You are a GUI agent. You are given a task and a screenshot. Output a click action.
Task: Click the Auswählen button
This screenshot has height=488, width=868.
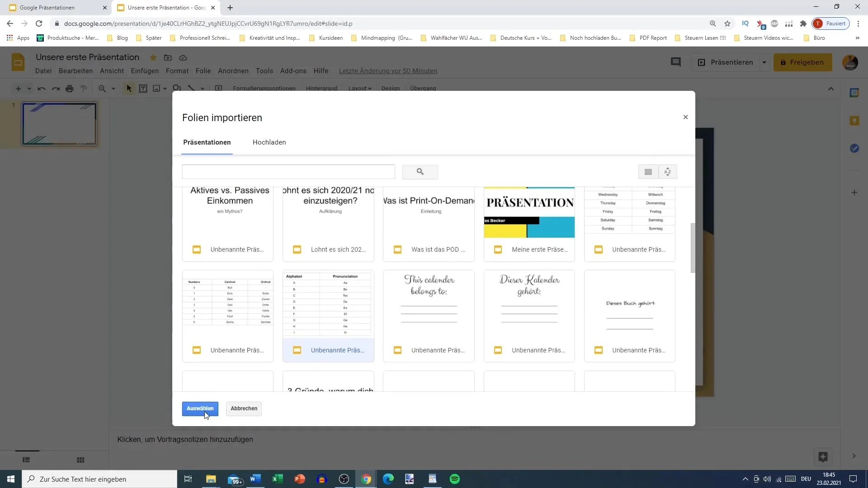tap(200, 408)
